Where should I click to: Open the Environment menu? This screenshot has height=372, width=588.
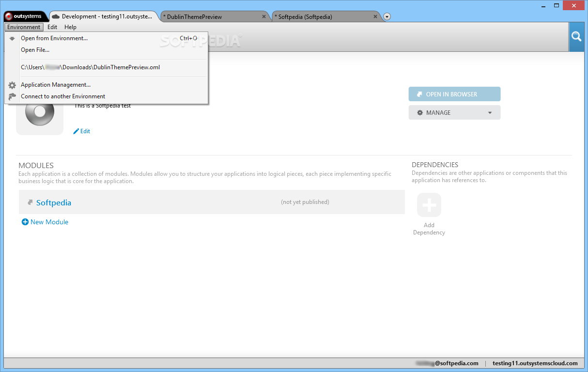(24, 27)
